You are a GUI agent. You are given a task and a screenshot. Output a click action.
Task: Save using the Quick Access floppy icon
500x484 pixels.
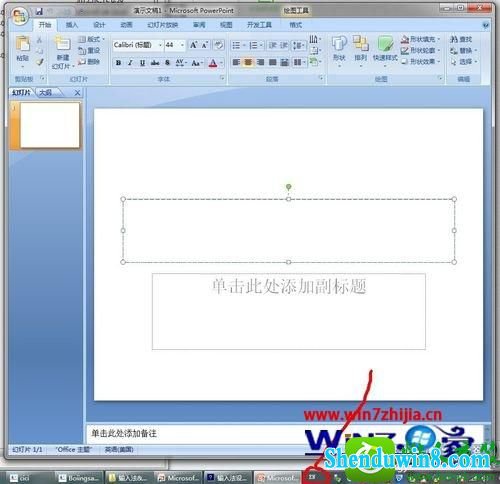point(39,11)
